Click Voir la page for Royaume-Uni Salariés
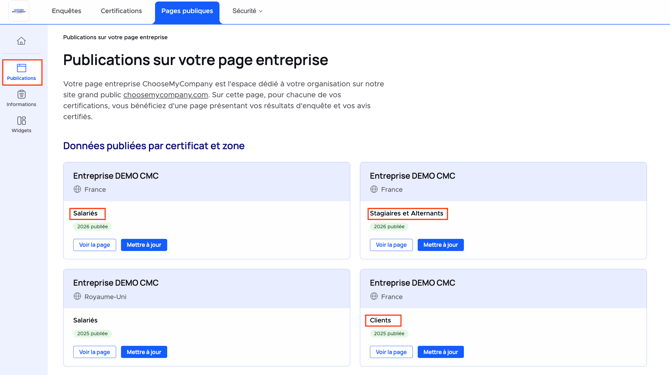 (94, 352)
